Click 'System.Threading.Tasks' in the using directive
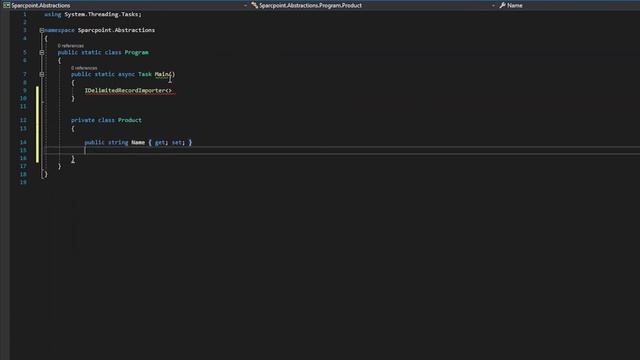640x360 pixels. [101, 14]
